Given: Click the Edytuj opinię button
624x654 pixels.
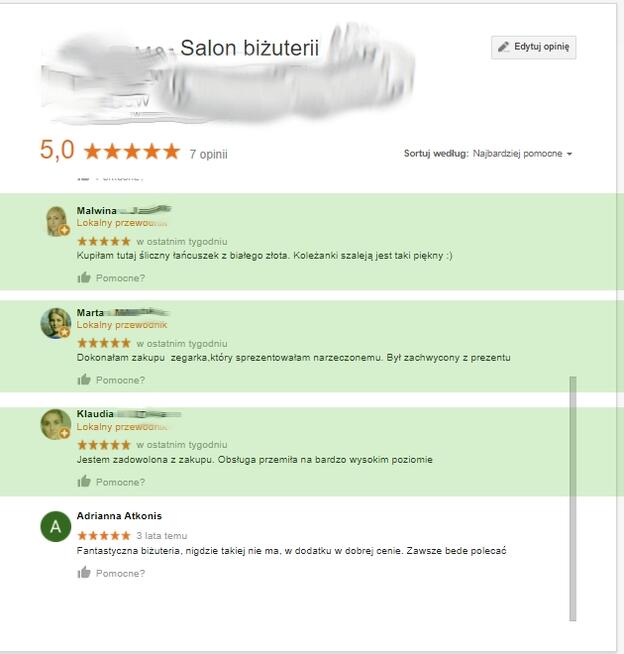Looking at the screenshot, I should tap(533, 47).
